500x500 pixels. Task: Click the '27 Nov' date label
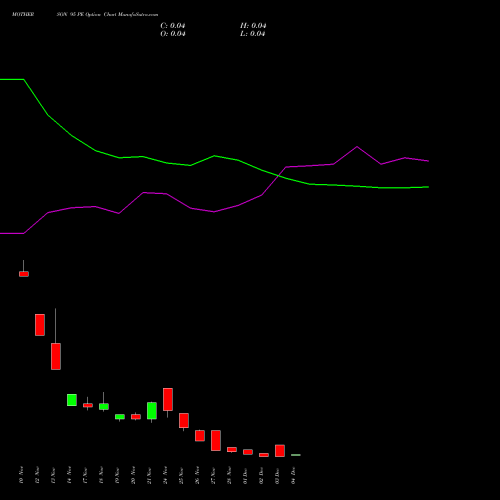click(x=213, y=475)
